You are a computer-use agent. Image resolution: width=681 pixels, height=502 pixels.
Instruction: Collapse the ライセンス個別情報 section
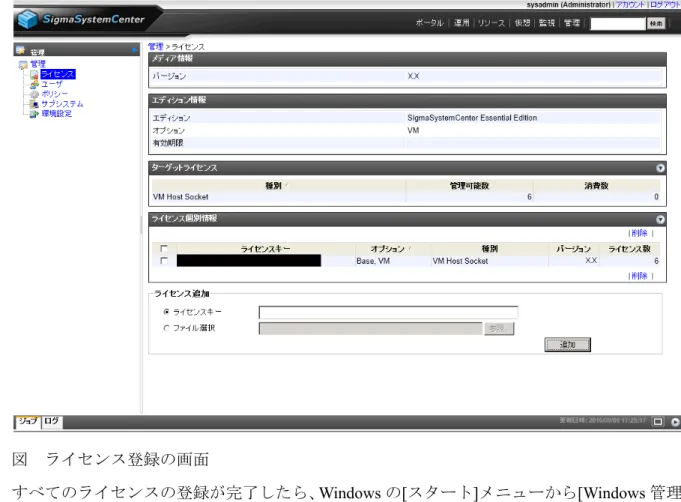coord(660,219)
